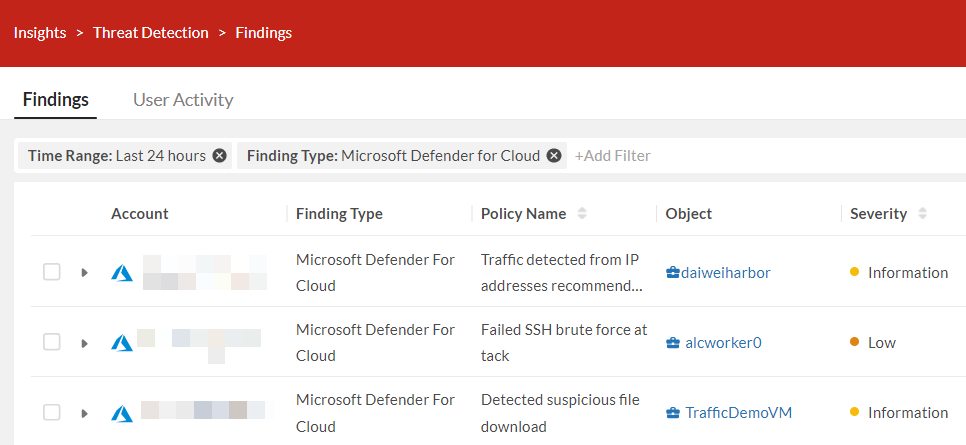Select the Findings tab
Screen dimensions: 966x445
[55, 100]
